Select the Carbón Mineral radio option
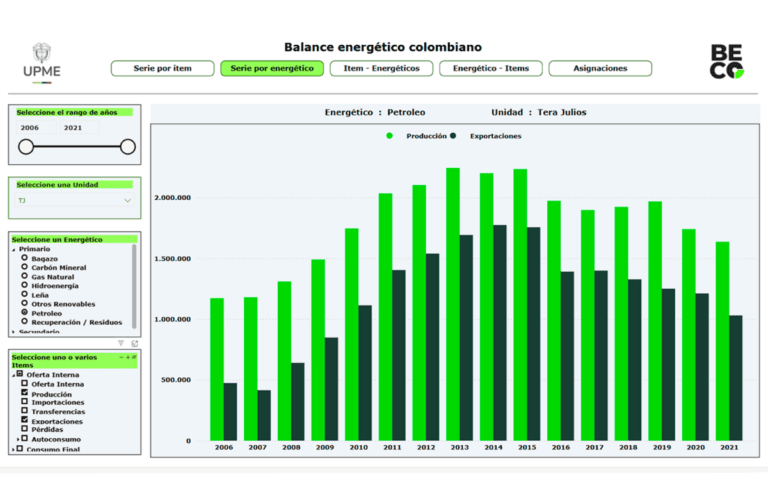This screenshot has height=483, width=768. click(24, 267)
